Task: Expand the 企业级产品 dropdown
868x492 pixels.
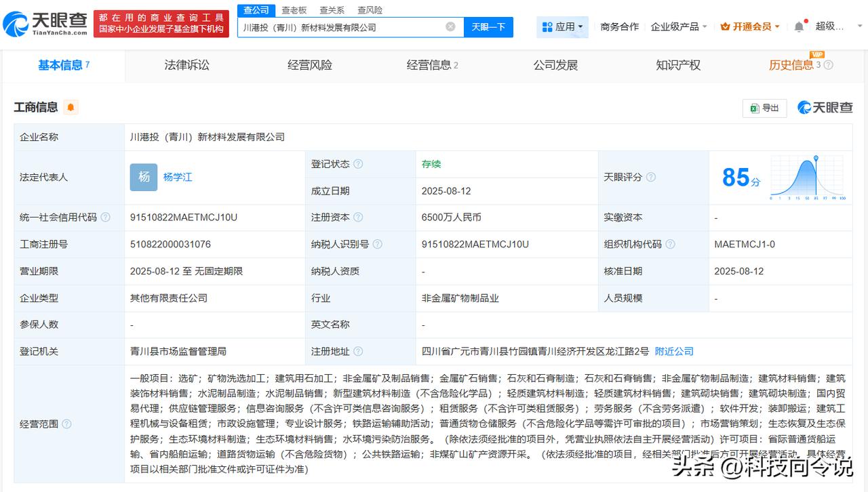Action: (x=679, y=26)
